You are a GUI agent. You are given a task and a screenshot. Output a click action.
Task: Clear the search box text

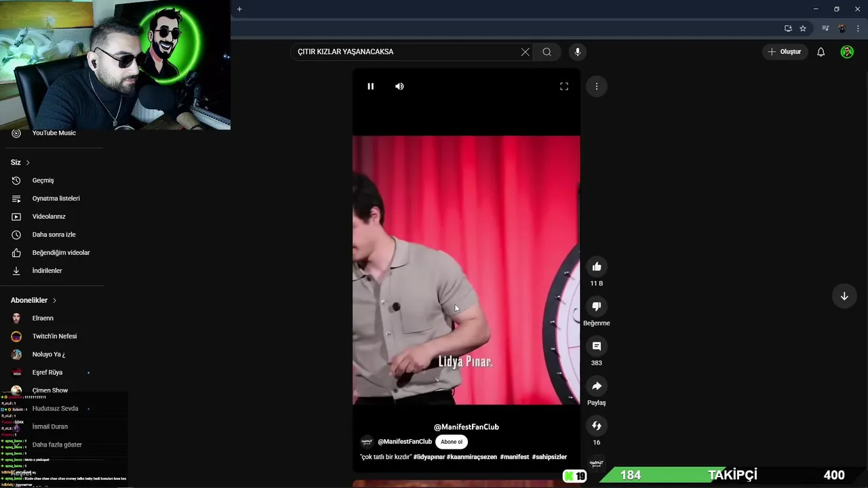click(525, 52)
